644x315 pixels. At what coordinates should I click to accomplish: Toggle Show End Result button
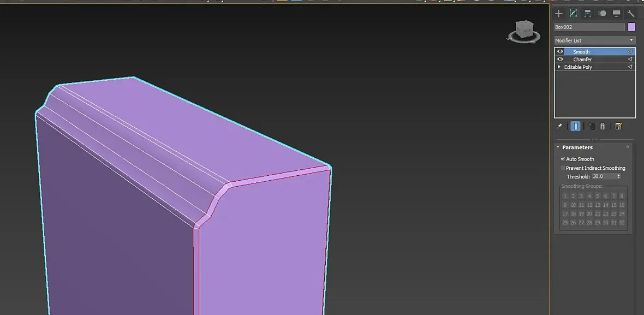point(576,127)
